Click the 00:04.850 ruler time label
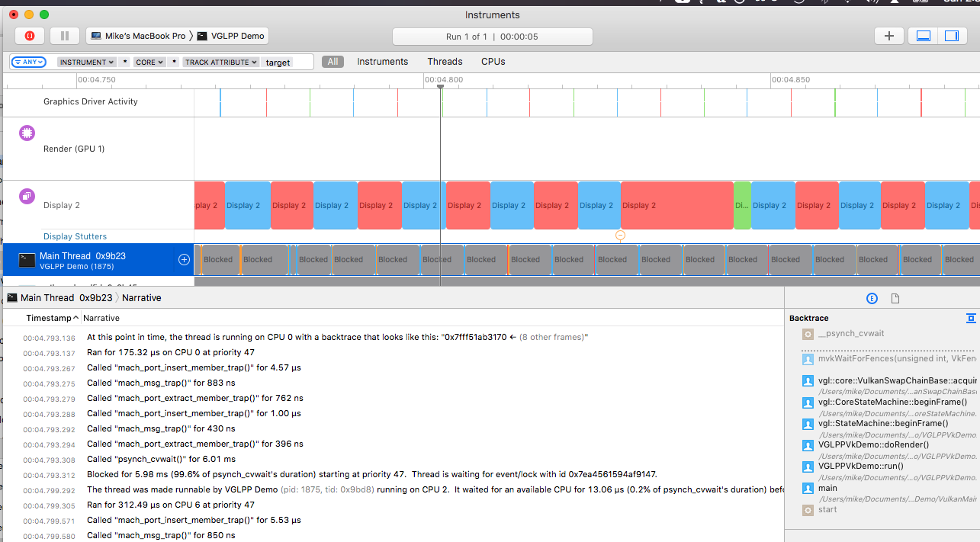Image resolution: width=980 pixels, height=542 pixels. 791,79
